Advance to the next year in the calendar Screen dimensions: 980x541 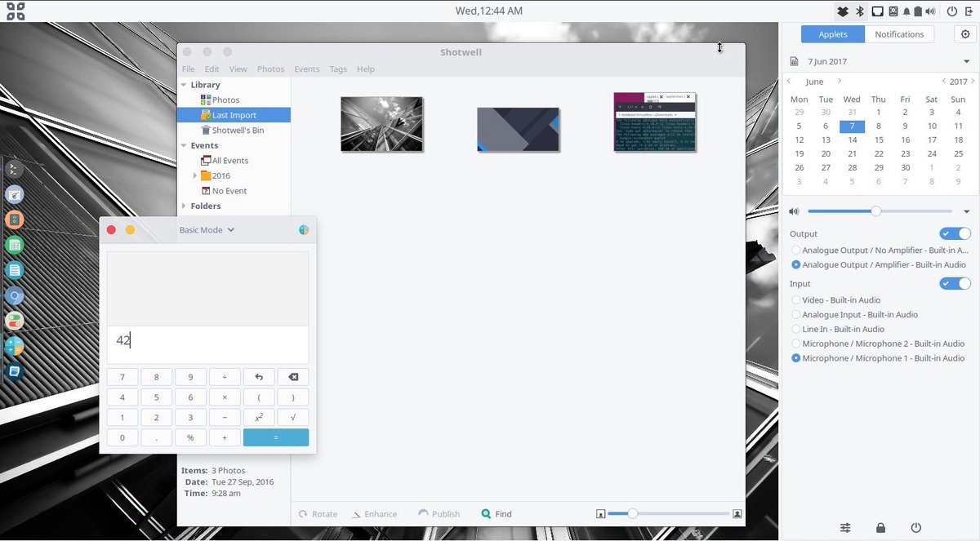[973, 82]
